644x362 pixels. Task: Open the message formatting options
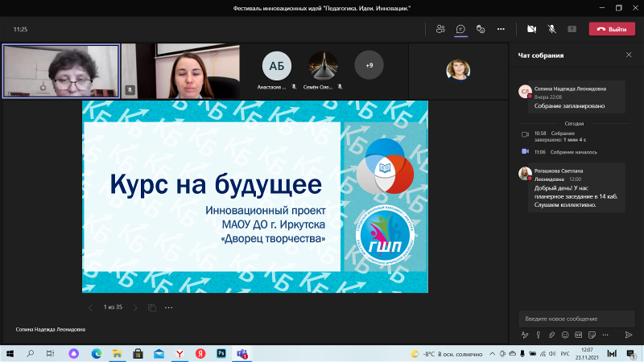point(524,335)
